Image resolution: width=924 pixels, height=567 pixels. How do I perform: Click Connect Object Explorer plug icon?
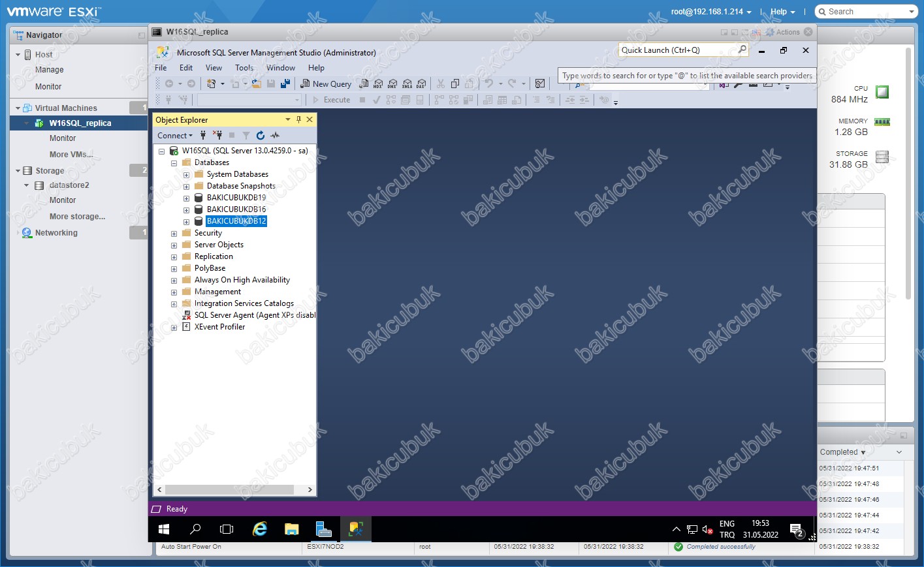click(x=203, y=135)
